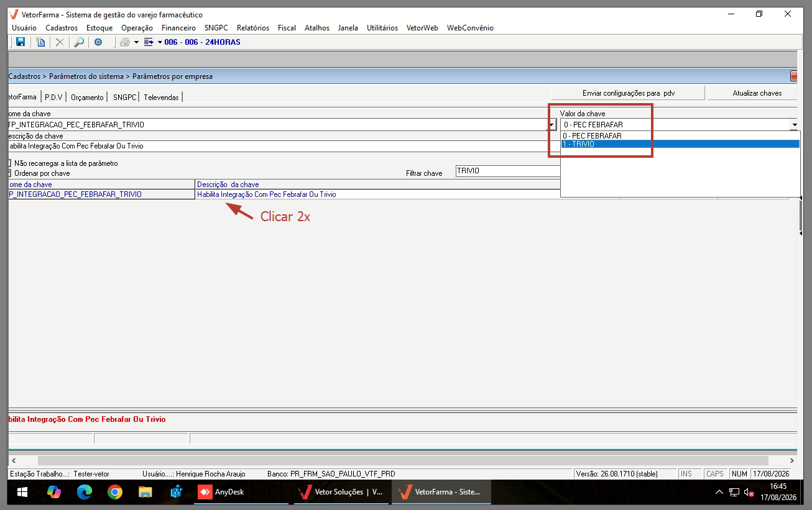Expand the 'Nome da chave' dropdown arrow
This screenshot has width=812, height=510.
tap(551, 125)
